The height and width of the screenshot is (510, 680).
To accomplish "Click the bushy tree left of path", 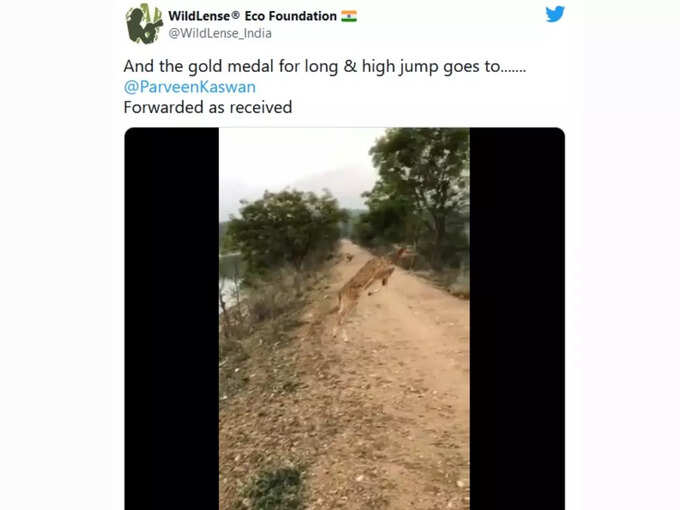I will [x=286, y=228].
